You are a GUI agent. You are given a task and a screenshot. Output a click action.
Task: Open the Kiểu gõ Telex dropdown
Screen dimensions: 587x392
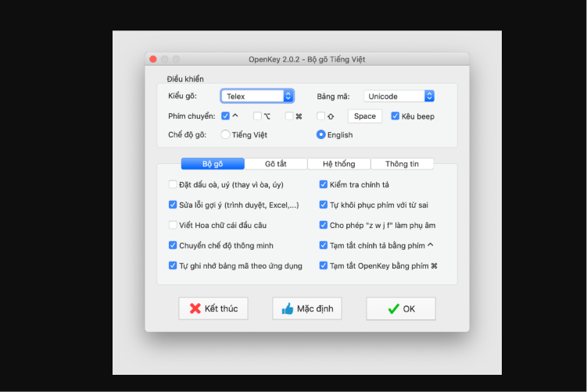pos(257,96)
